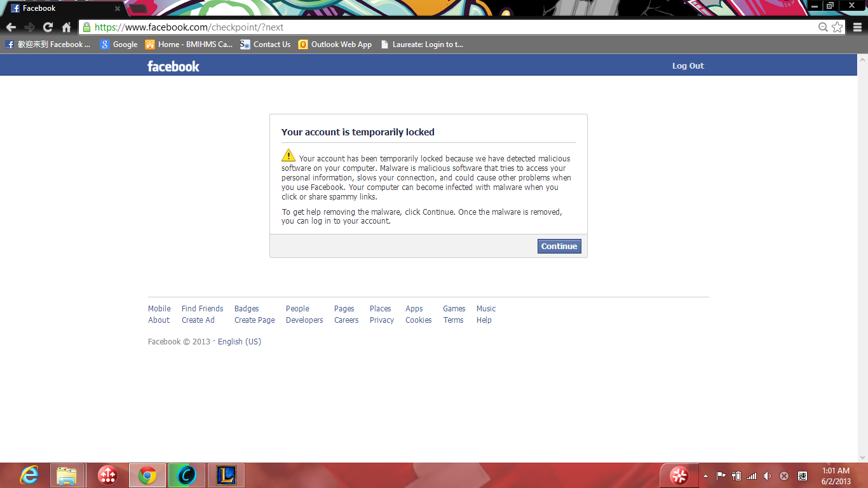Open the People footer link
Image resolution: width=868 pixels, height=488 pixels.
pyautogui.click(x=297, y=309)
